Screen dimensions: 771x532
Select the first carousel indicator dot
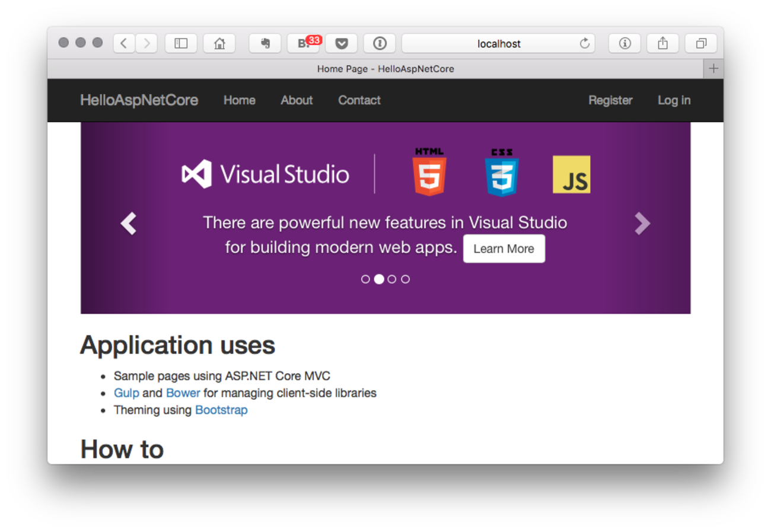coord(365,279)
